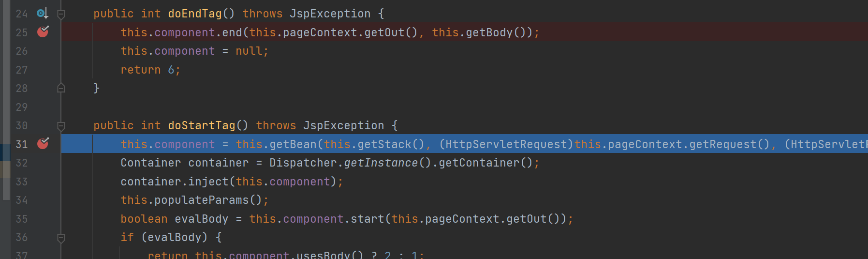Click the doEndTag method name
Screen dimensions: 868x259
tap(195, 14)
